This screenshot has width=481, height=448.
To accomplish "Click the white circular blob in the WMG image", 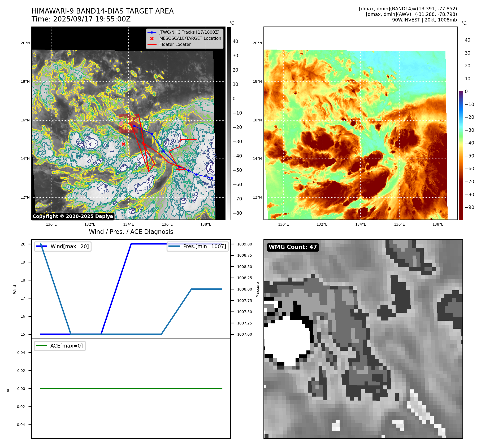I will click(x=287, y=341).
